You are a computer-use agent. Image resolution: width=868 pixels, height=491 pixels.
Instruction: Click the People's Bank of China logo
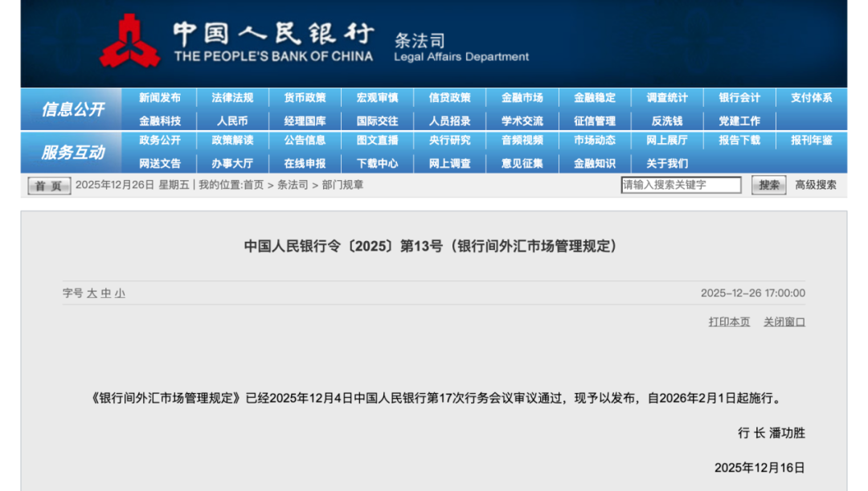tap(129, 42)
